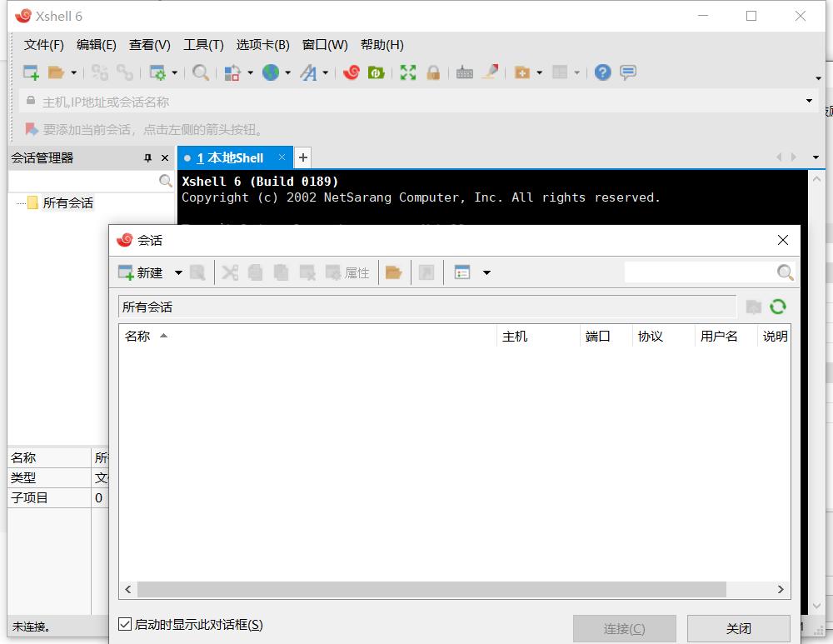The width and height of the screenshot is (833, 644).
Task: Expand the address bar dropdown arrow
Action: click(809, 102)
